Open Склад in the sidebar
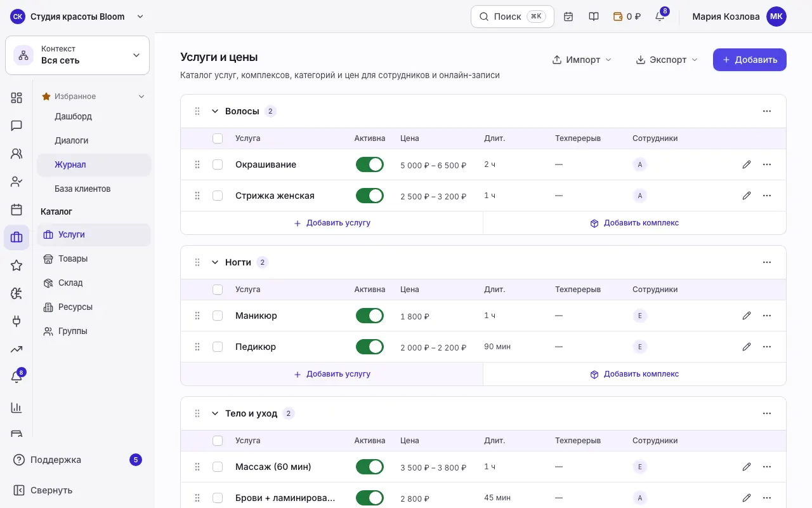 94,283
